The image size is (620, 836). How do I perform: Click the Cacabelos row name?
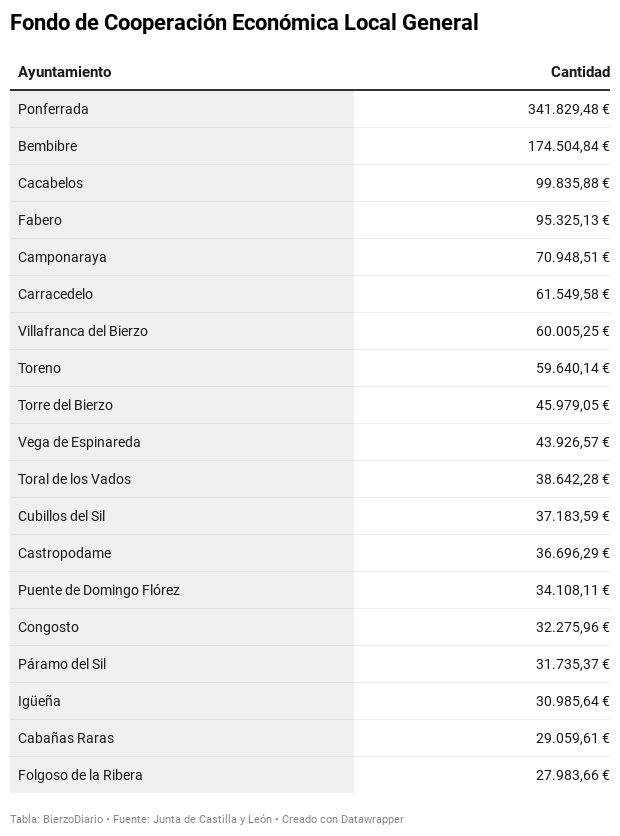click(51, 183)
